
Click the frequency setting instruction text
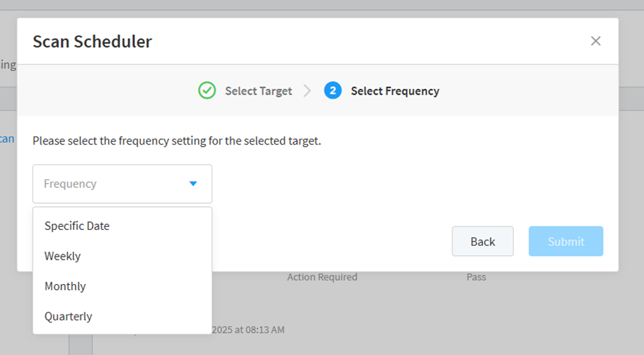(177, 141)
